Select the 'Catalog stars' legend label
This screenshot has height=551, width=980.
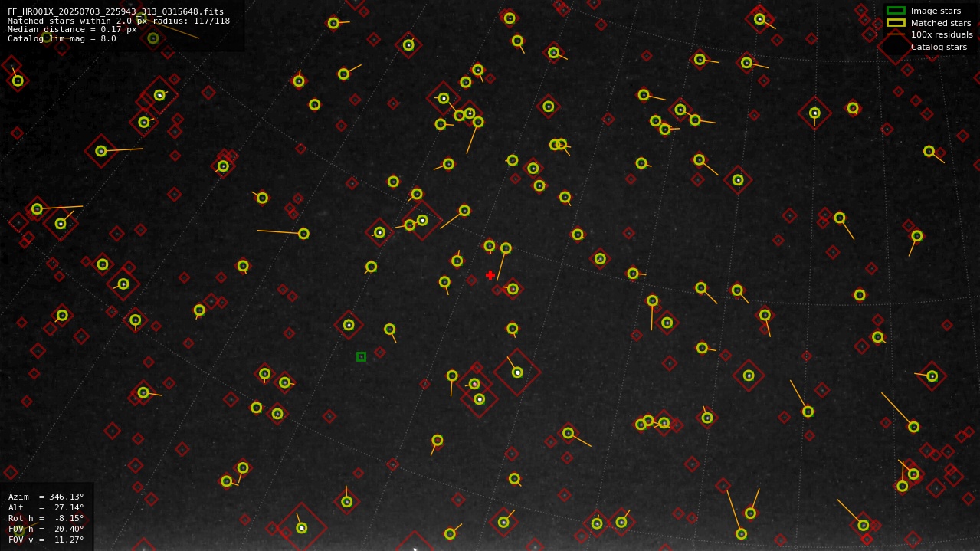(939, 47)
